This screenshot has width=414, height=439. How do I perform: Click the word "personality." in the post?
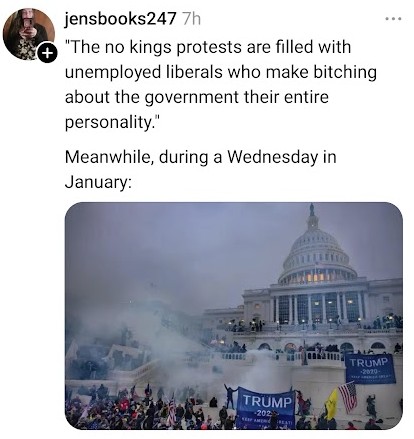(x=110, y=122)
